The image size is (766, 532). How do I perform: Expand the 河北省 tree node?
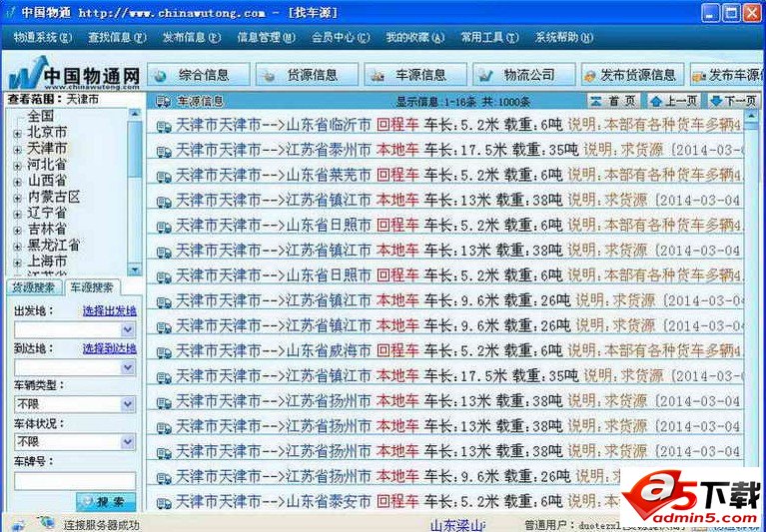click(x=18, y=166)
